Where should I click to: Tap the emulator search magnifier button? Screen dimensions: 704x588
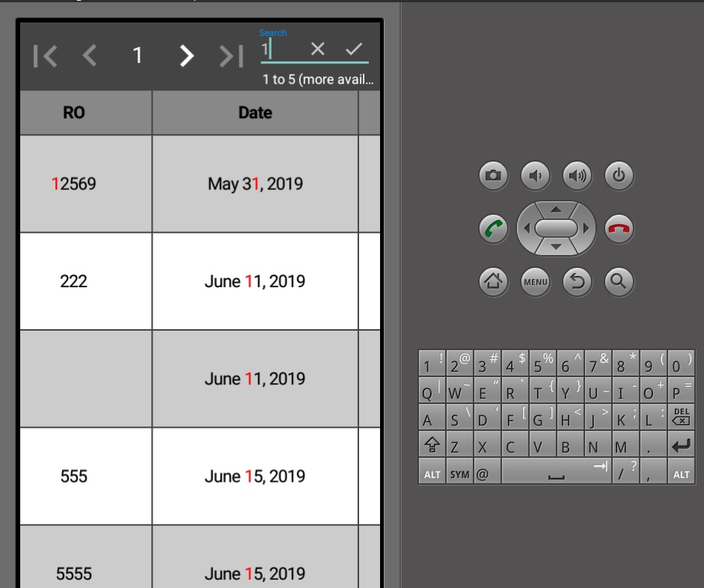coord(619,282)
